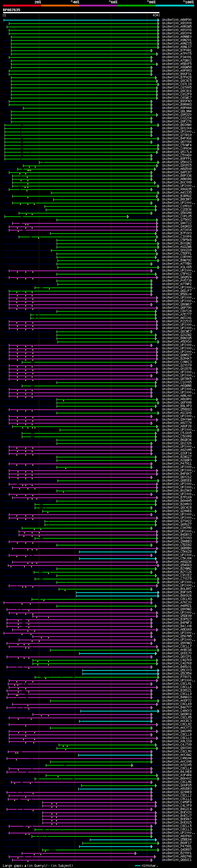Screen dimensions: 197x868
Task: Select label UniRef100_C1MV10
Action: pyautogui.click(x=177, y=206)
